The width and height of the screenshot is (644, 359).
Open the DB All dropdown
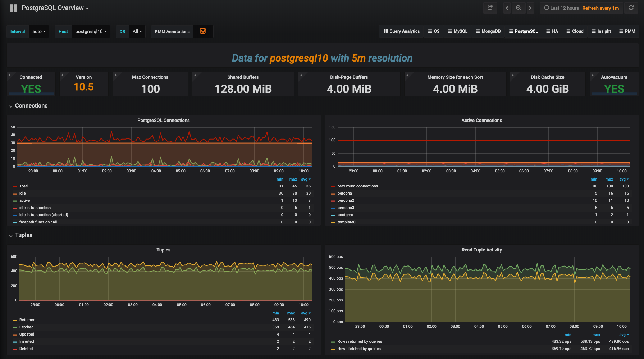click(137, 31)
